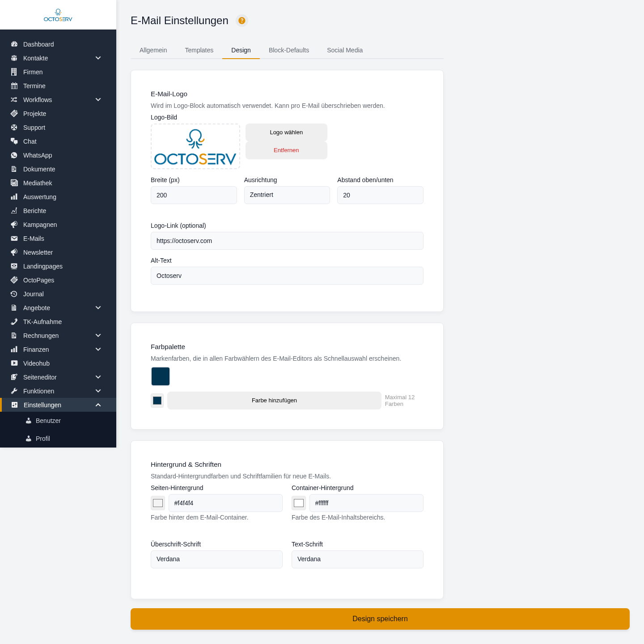The height and width of the screenshot is (644, 644).
Task: Click the orange help question mark icon
Action: (242, 21)
